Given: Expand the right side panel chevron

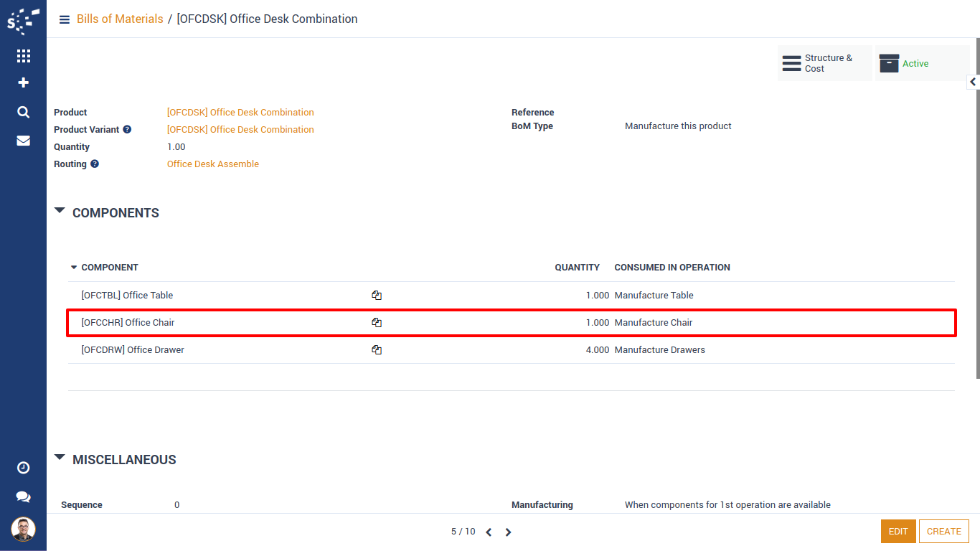Looking at the screenshot, I should 973,83.
